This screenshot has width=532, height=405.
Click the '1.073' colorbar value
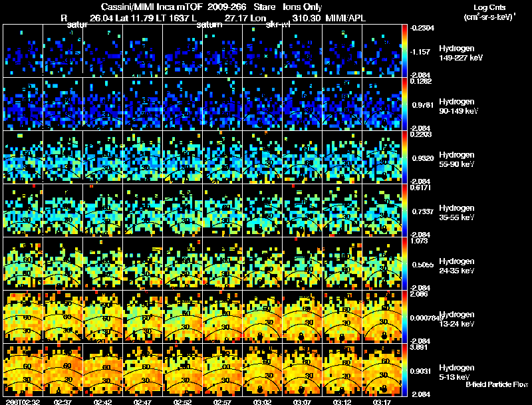click(419, 241)
